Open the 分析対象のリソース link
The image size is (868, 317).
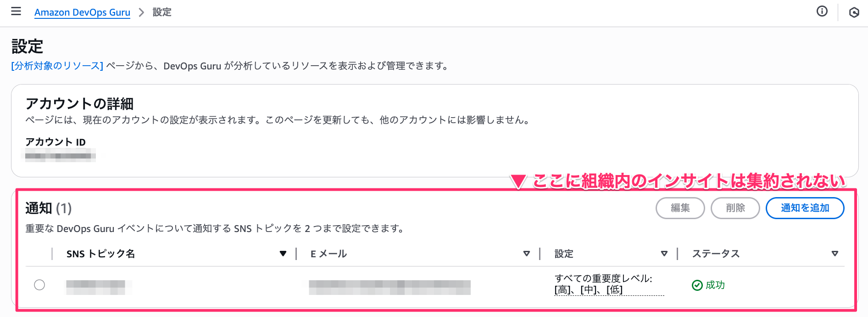pyautogui.click(x=57, y=66)
